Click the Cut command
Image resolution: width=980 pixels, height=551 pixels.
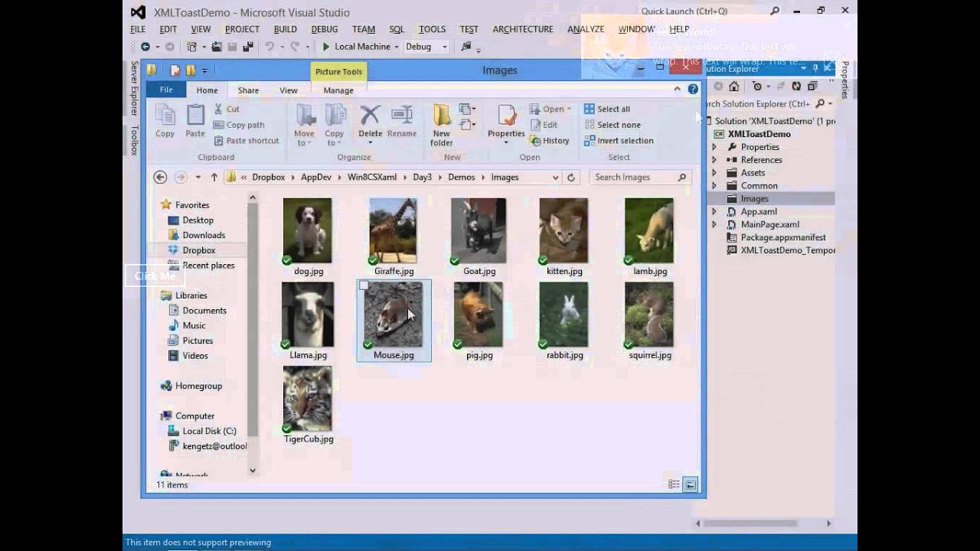[227, 109]
